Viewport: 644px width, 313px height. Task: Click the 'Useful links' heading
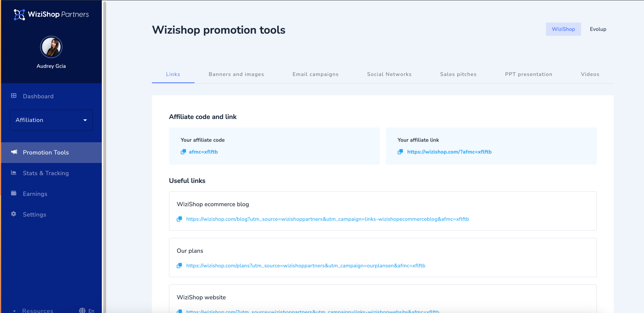coord(187,181)
